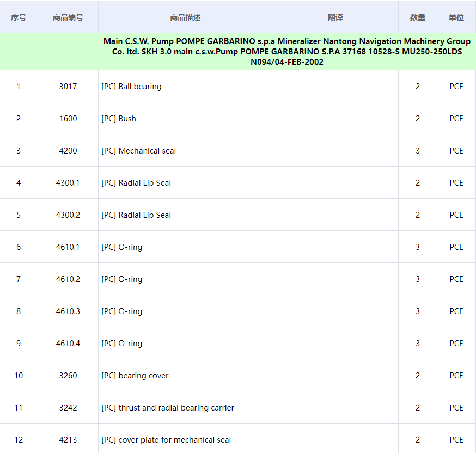The width and height of the screenshot is (476, 453).
Task: Click the 商品编号 column header
Action: point(68,17)
